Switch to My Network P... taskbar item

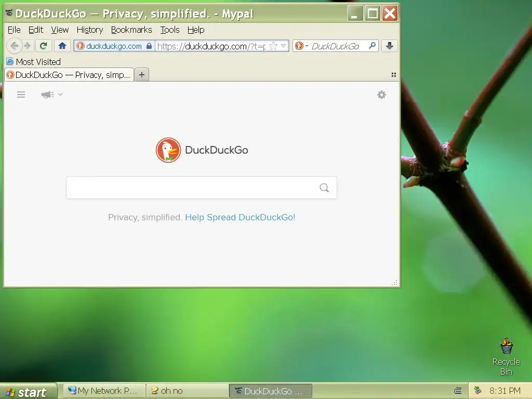coord(104,391)
